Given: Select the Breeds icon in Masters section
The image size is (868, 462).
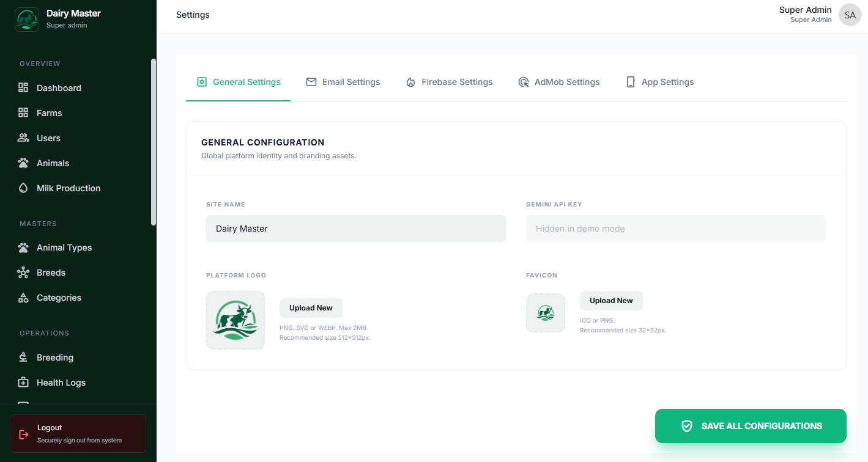Looking at the screenshot, I should tap(23, 272).
